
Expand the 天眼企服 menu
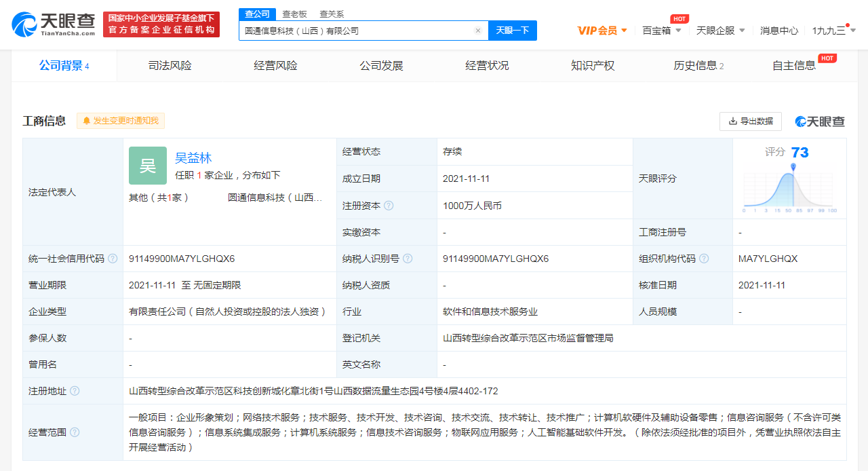coord(720,31)
